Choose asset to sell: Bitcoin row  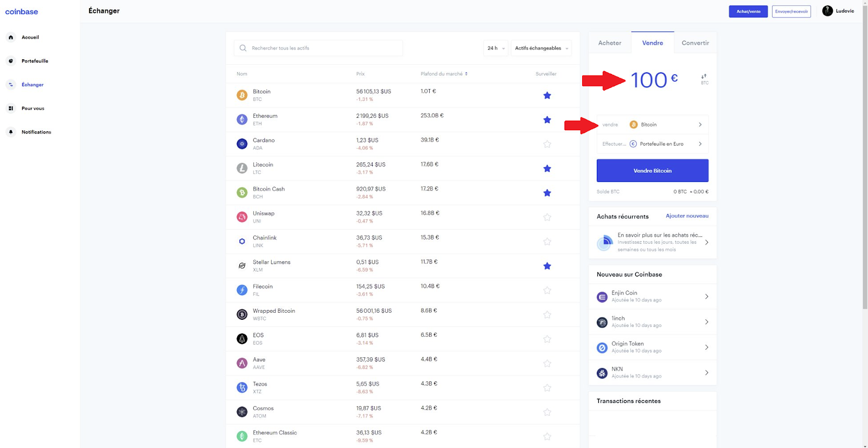tap(653, 124)
